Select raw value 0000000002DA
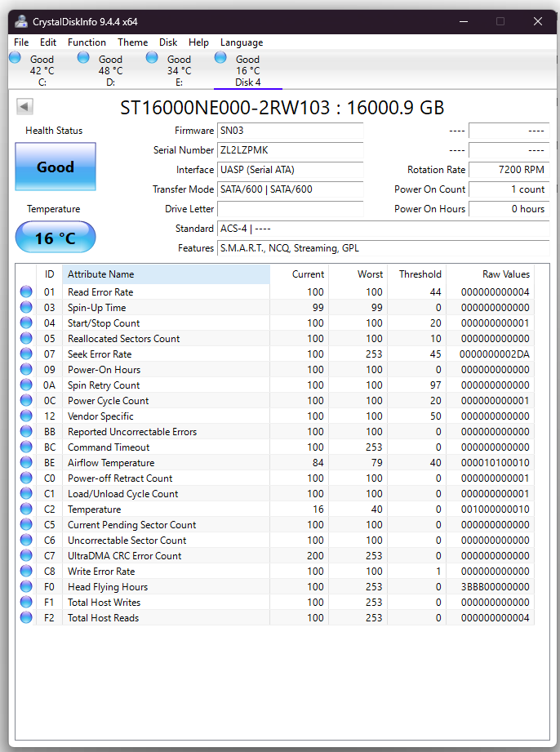The image size is (560, 752). (x=495, y=354)
